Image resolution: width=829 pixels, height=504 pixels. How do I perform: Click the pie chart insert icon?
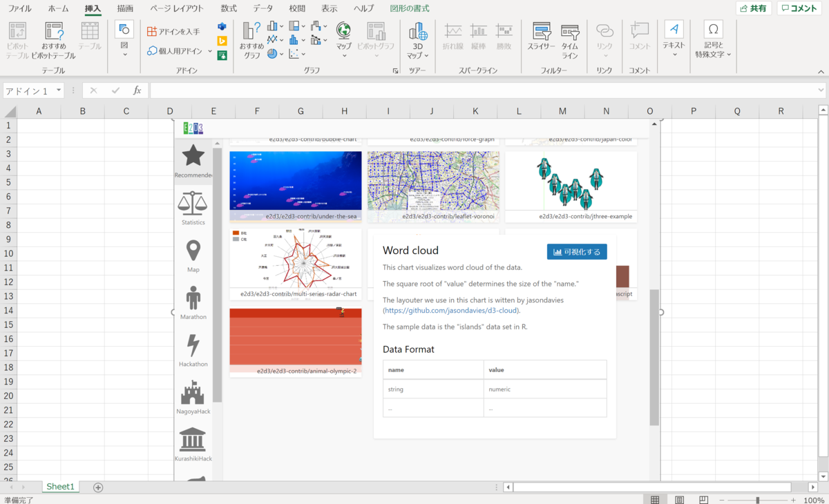(x=271, y=52)
